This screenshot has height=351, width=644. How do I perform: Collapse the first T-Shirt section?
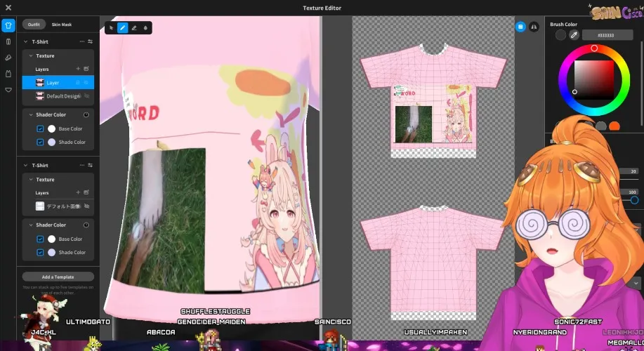point(25,41)
